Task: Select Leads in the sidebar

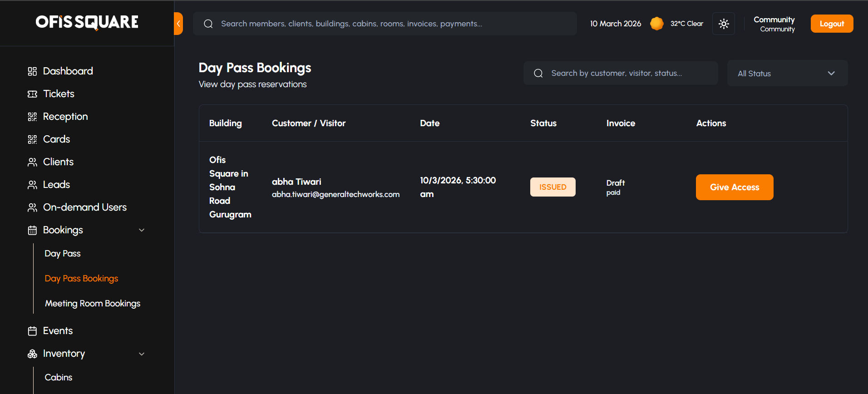Action: 56,185
